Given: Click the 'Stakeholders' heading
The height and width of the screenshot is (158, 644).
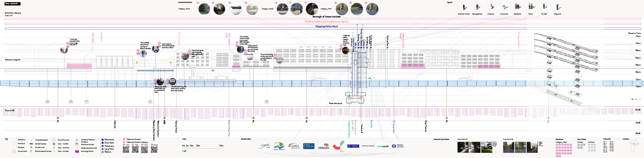Looking at the screenshot, I should (246, 139).
